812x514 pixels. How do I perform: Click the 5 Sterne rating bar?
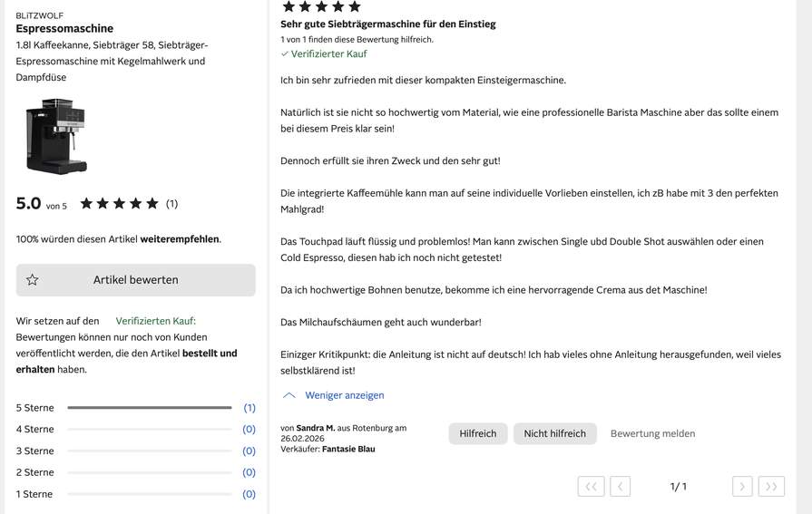click(x=149, y=408)
